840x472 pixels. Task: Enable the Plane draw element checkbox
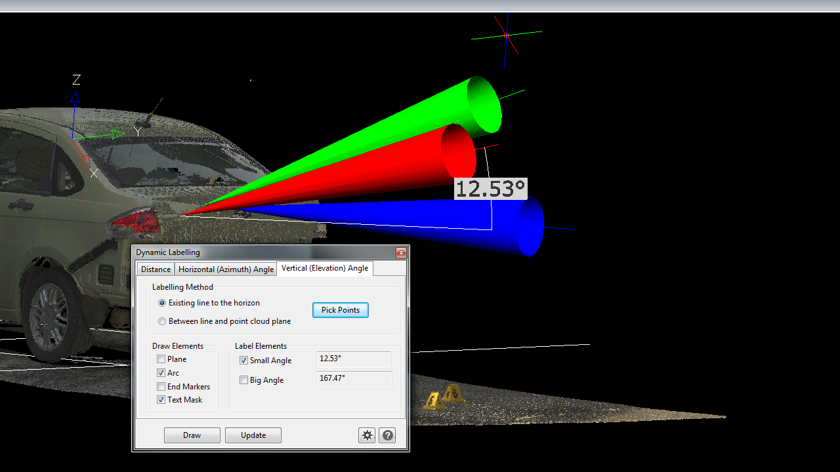click(x=161, y=359)
